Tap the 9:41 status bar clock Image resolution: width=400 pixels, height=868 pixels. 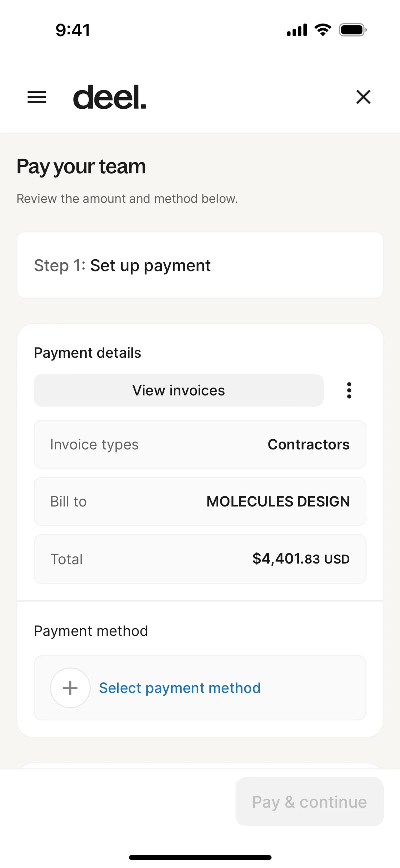(73, 30)
